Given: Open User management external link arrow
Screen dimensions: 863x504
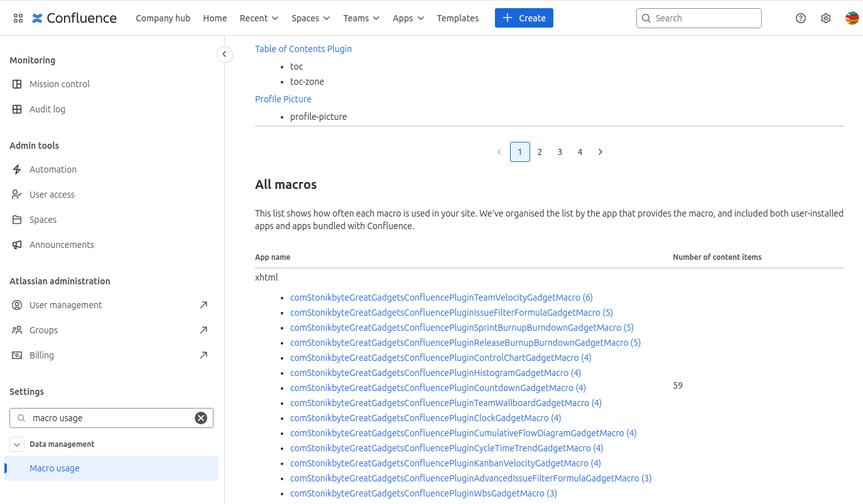Looking at the screenshot, I should point(204,305).
